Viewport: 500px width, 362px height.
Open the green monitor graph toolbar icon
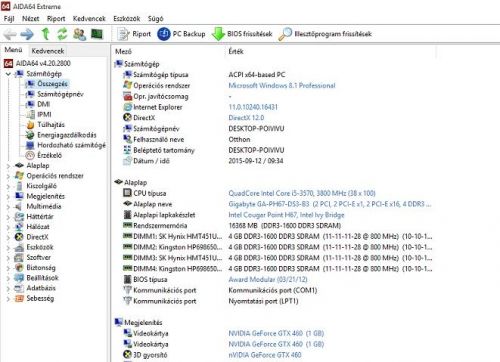click(x=97, y=34)
